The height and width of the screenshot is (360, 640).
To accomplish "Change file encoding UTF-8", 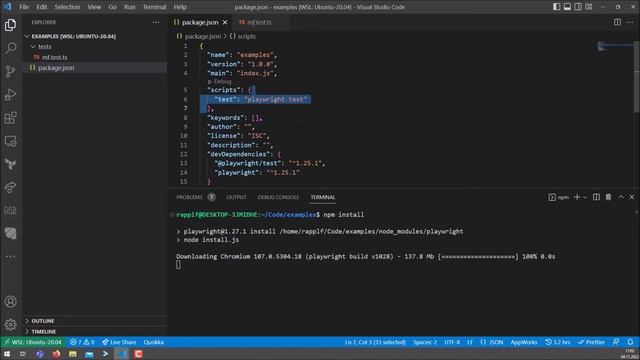I will [452, 342].
